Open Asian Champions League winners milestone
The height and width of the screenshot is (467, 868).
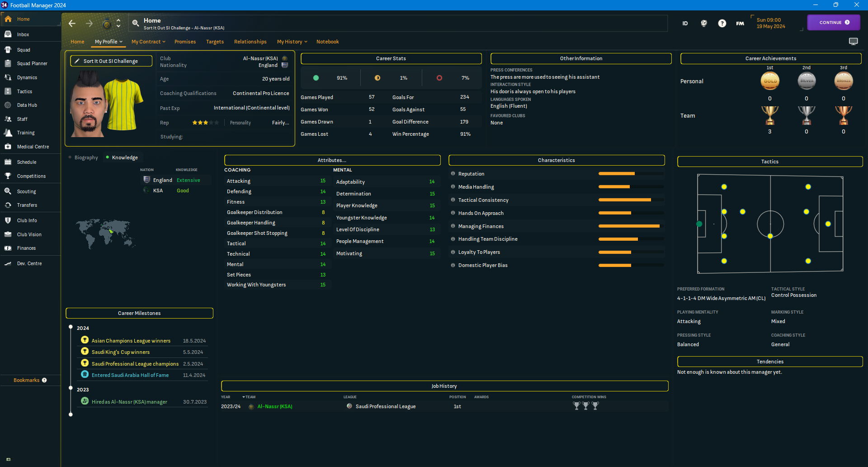131,341
